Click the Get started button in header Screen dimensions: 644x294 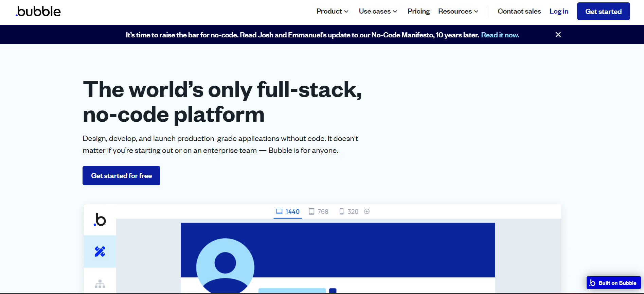tap(603, 11)
